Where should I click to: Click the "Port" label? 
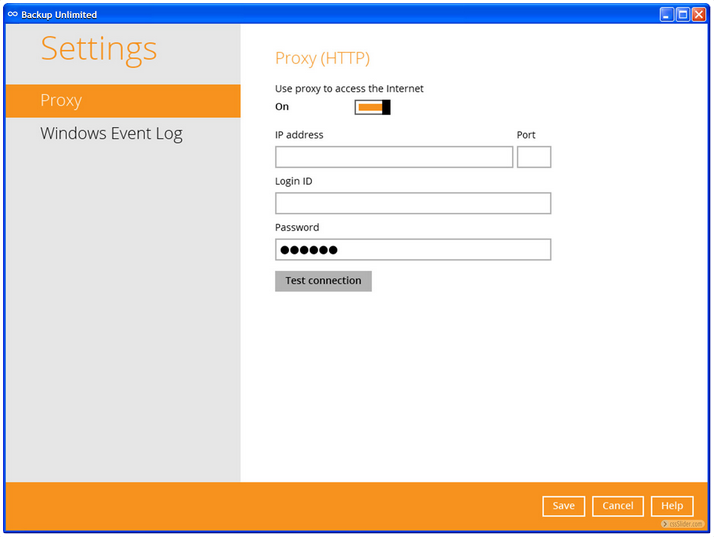pos(526,135)
